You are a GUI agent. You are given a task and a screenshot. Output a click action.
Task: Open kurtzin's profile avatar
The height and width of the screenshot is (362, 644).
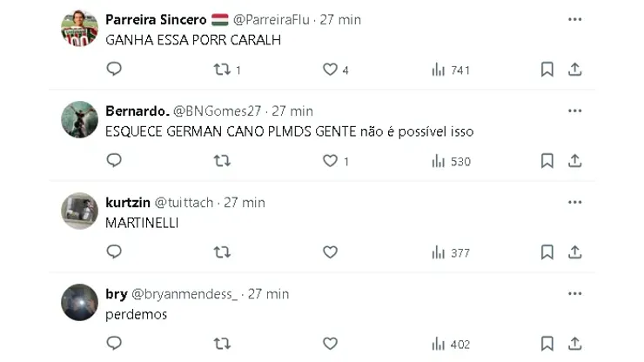coord(79,211)
